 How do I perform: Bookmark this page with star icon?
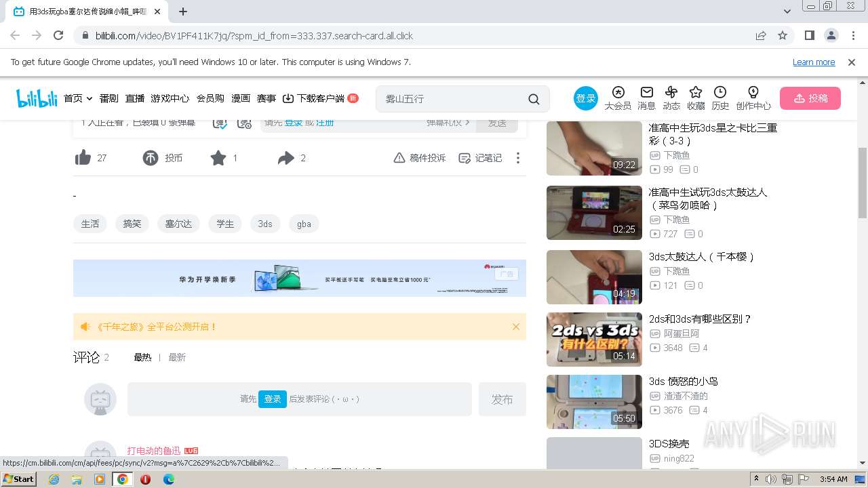(x=783, y=35)
